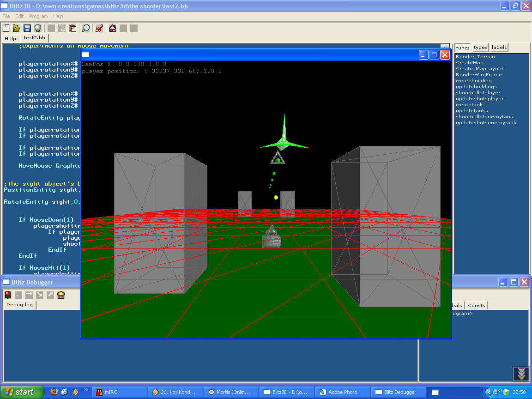Jump to the createbuilding function
This screenshot has height=399, width=532.
point(473,81)
